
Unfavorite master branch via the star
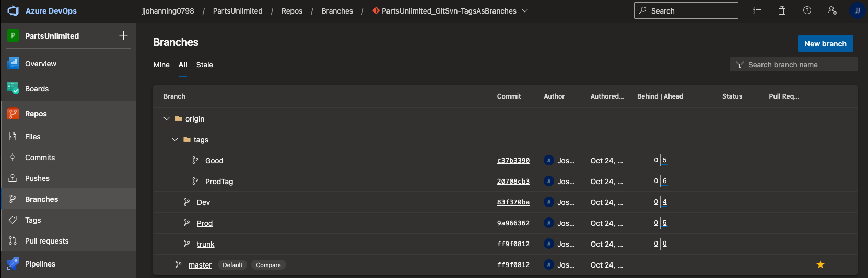(820, 265)
